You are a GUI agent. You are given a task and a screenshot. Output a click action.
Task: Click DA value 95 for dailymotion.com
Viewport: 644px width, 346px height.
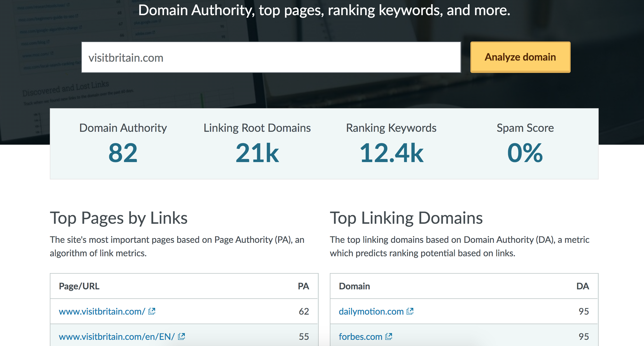click(584, 311)
